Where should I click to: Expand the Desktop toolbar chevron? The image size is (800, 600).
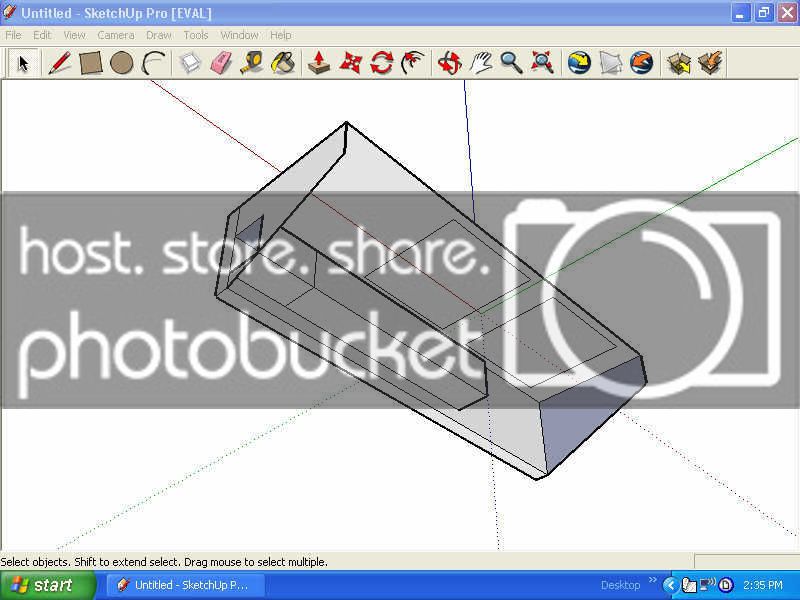click(652, 580)
